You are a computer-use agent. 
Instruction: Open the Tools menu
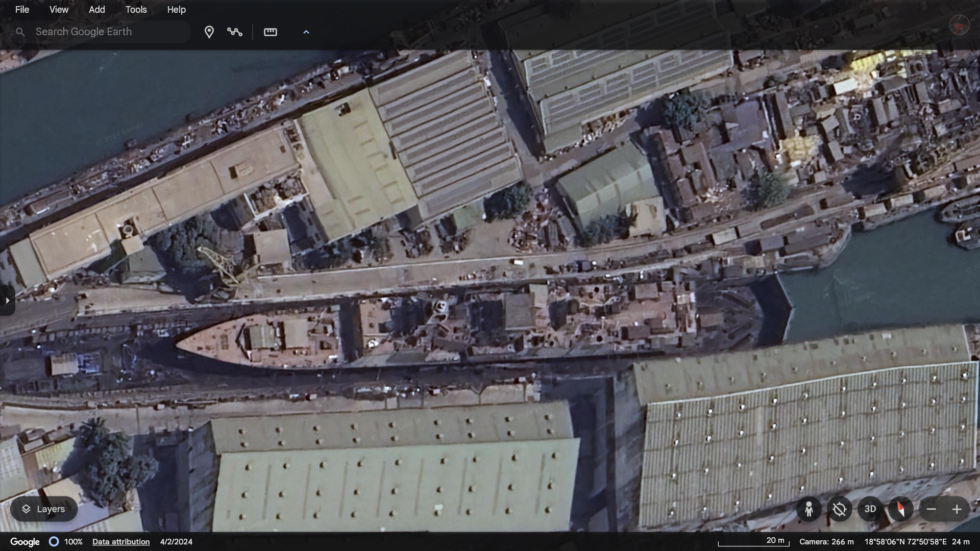pyautogui.click(x=136, y=10)
